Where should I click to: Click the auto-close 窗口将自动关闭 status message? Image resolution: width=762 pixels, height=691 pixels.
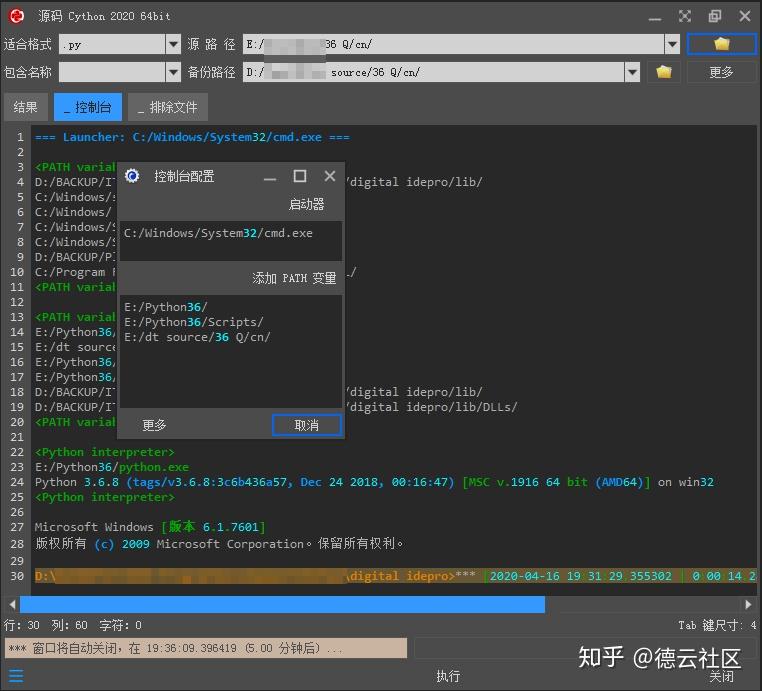[206, 648]
